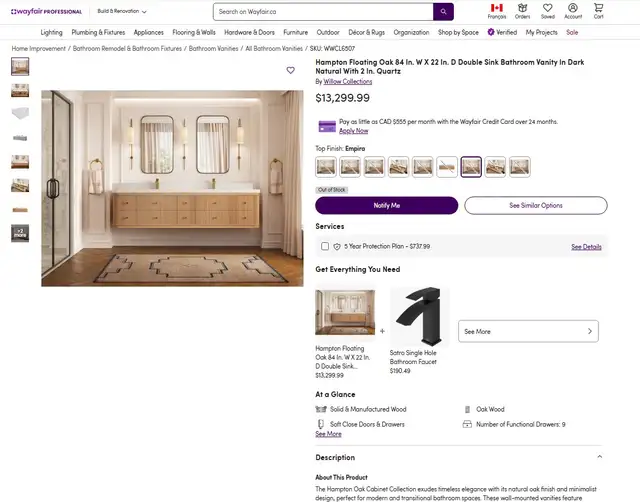Select the second product thumbnail in gallery
This screenshot has height=502, width=640.
click(x=20, y=90)
